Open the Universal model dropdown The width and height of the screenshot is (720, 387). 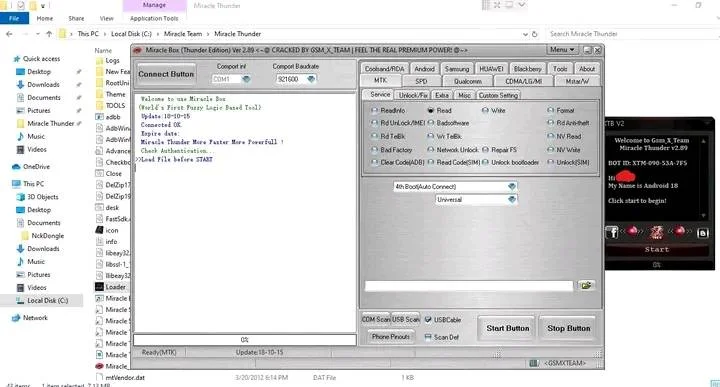click(x=512, y=200)
